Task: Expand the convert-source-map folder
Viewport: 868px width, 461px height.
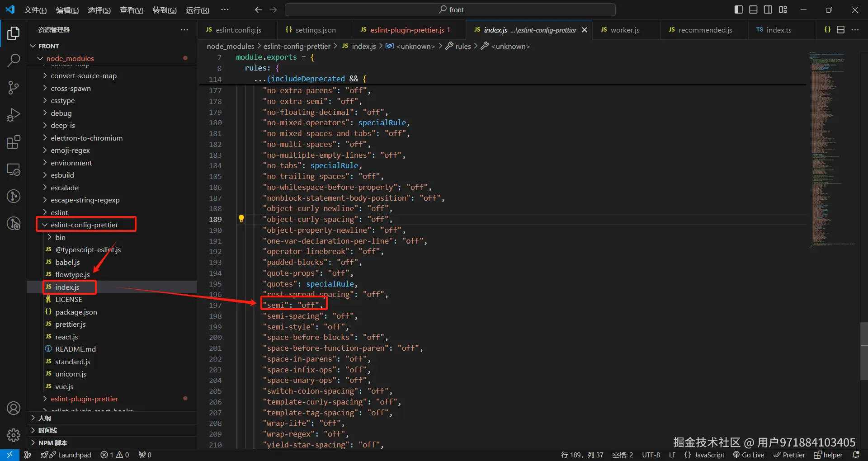Action: click(112, 76)
